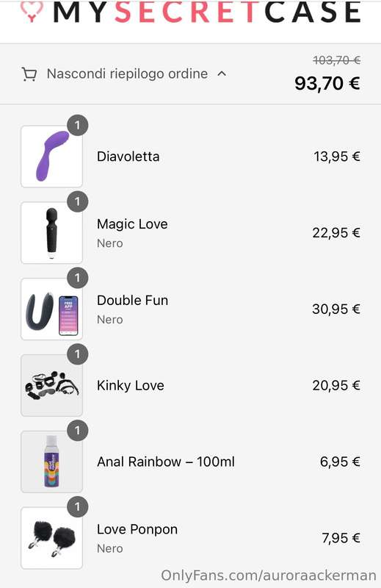381x588 pixels.
Task: Click the Diavoletta product thumbnail
Action: [x=51, y=157]
